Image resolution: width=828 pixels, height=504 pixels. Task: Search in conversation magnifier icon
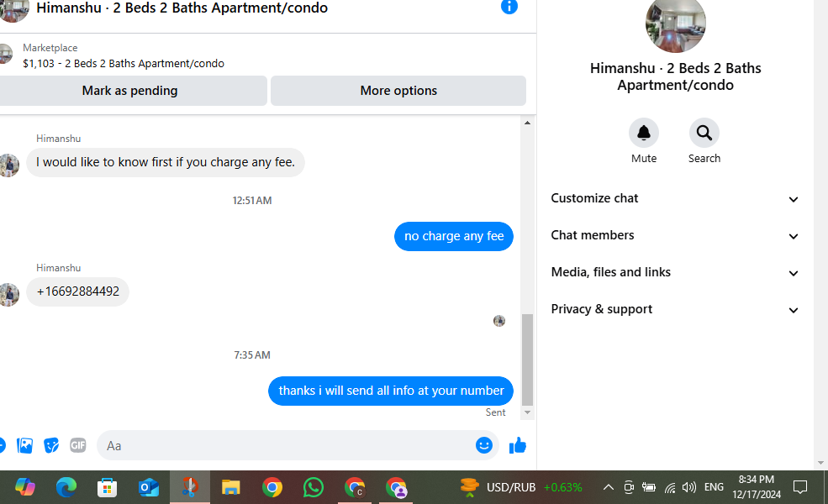point(704,133)
